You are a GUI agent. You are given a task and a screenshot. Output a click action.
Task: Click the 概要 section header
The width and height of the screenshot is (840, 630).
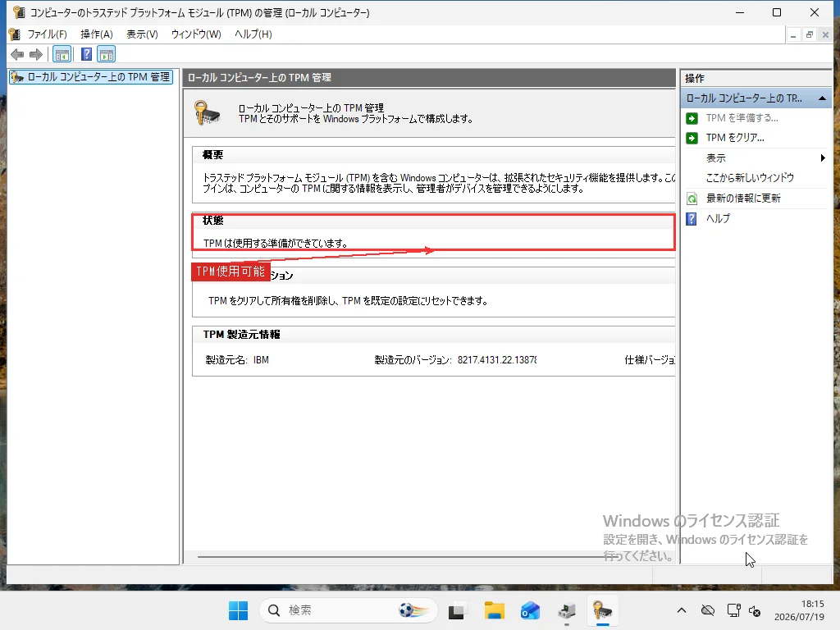pyautogui.click(x=212, y=155)
